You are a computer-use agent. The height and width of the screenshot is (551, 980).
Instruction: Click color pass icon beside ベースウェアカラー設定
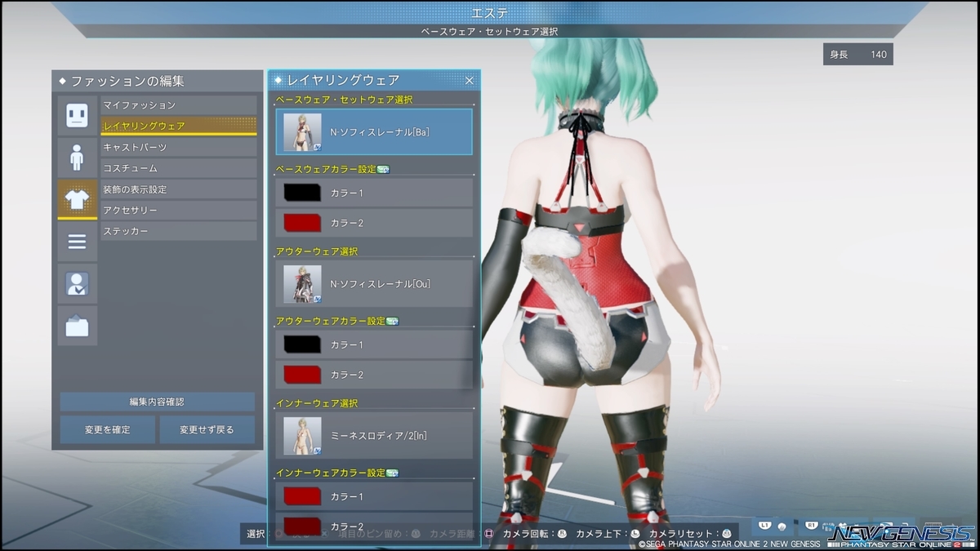point(383,169)
